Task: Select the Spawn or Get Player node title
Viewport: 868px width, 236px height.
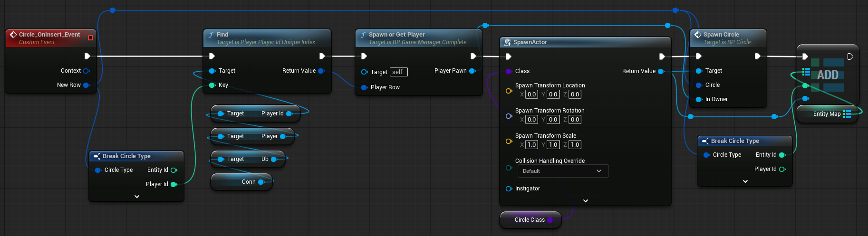Action: tap(396, 35)
